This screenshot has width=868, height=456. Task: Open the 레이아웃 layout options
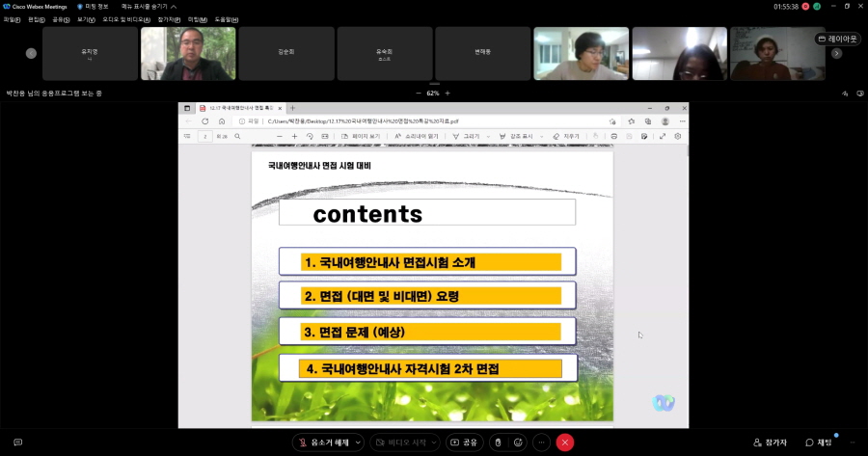coord(837,39)
